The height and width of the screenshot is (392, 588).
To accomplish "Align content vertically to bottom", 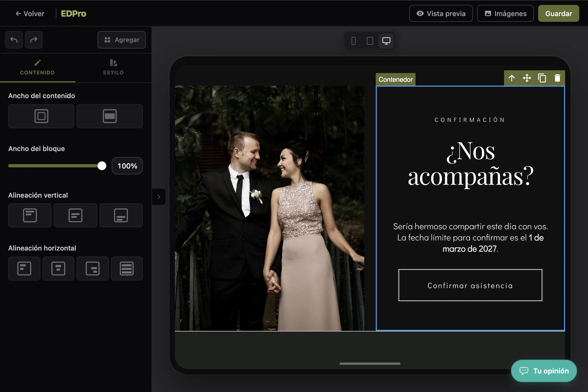I will coord(121,215).
